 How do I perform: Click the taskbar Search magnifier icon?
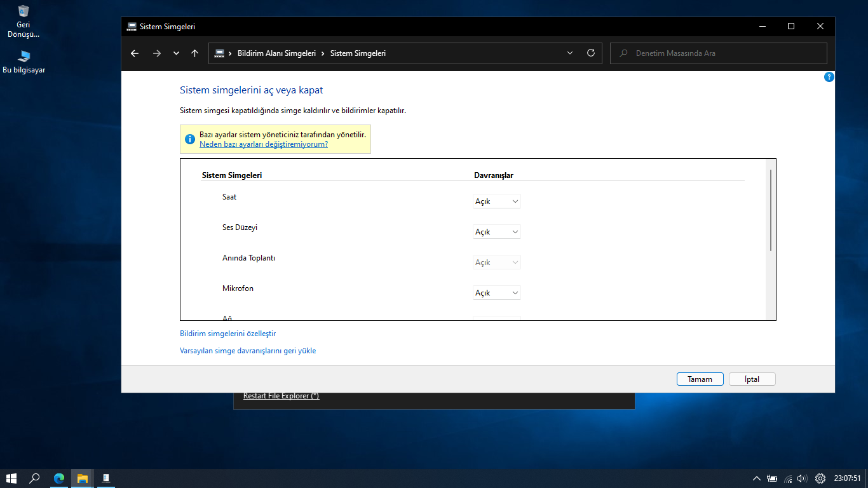35,478
